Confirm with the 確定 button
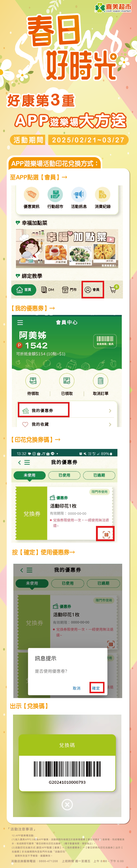This screenshot has width=137, height=868. 96,688
